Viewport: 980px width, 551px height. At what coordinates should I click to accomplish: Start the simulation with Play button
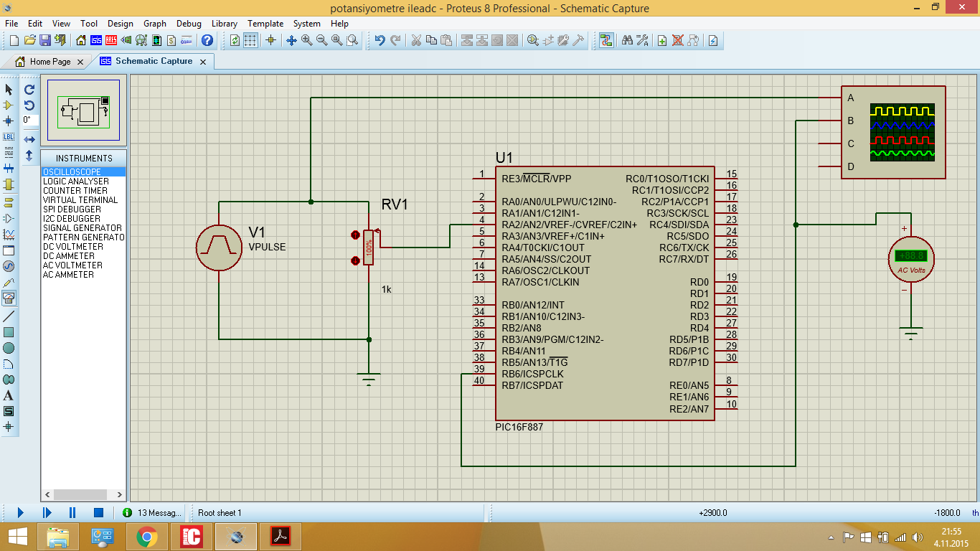point(20,512)
